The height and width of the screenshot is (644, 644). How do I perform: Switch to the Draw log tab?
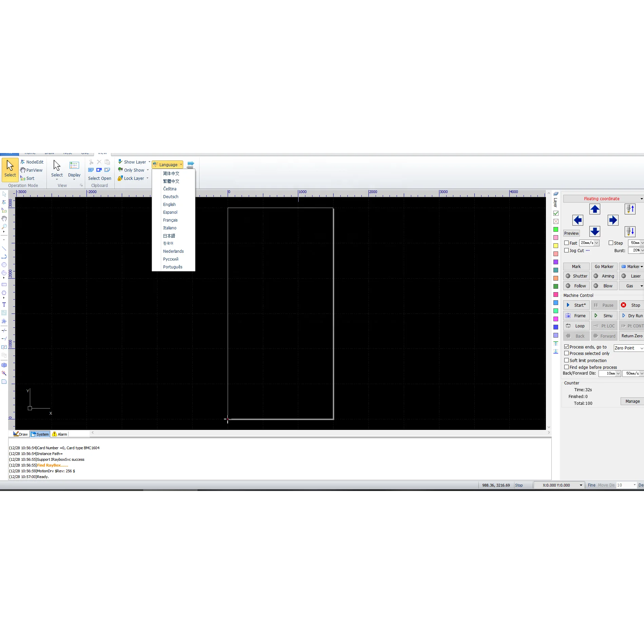[21, 434]
